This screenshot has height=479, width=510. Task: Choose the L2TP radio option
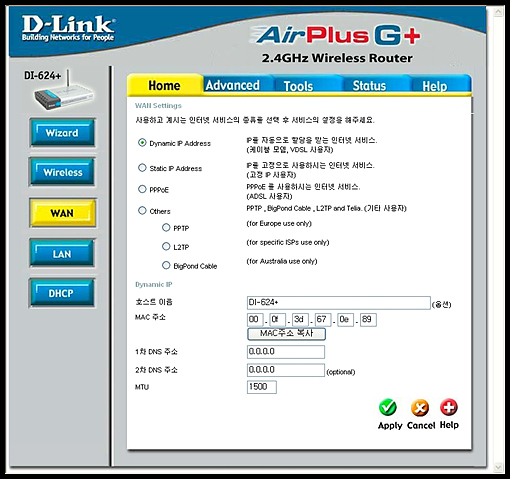coord(166,247)
